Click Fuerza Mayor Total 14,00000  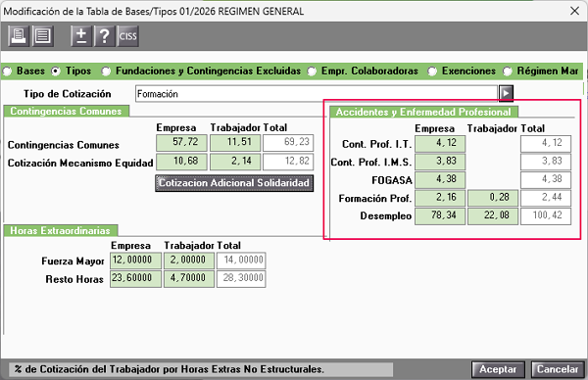pyautogui.click(x=241, y=261)
